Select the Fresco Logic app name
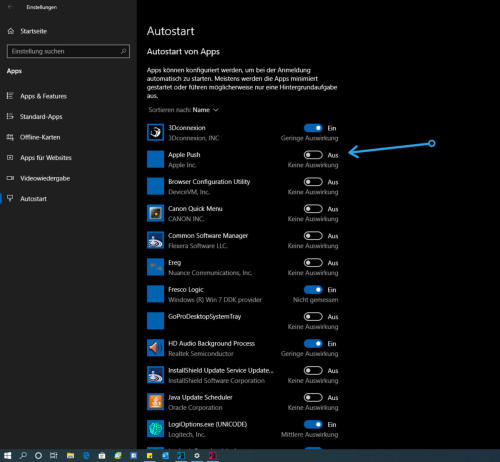The image size is (500, 462). [x=186, y=289]
